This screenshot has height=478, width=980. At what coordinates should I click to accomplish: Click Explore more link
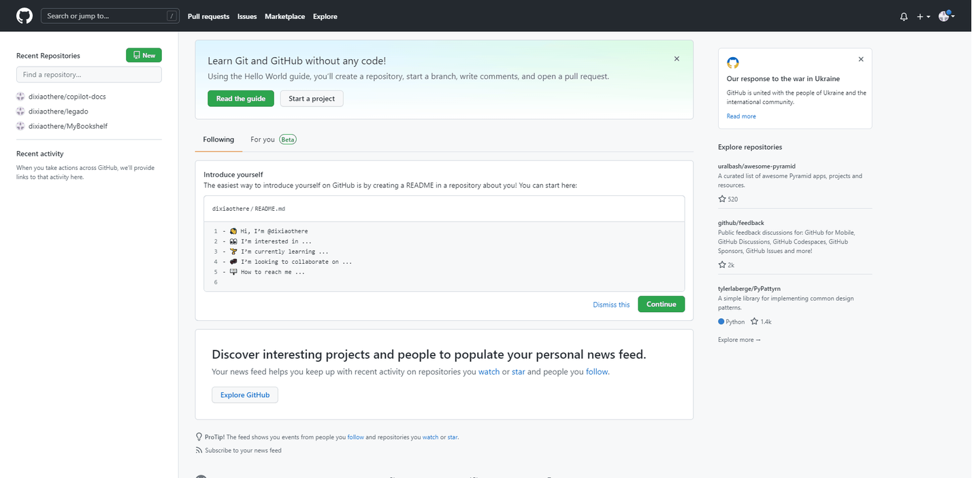tap(739, 340)
